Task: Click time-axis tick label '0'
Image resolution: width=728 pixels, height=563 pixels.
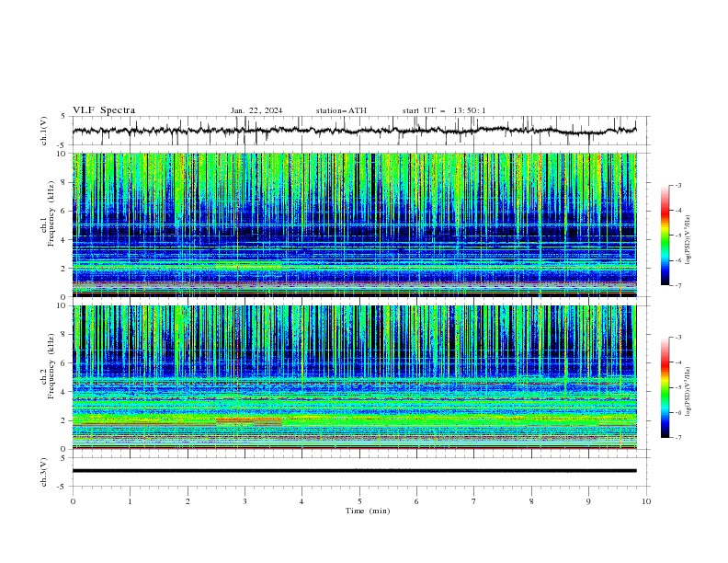Action: (73, 501)
